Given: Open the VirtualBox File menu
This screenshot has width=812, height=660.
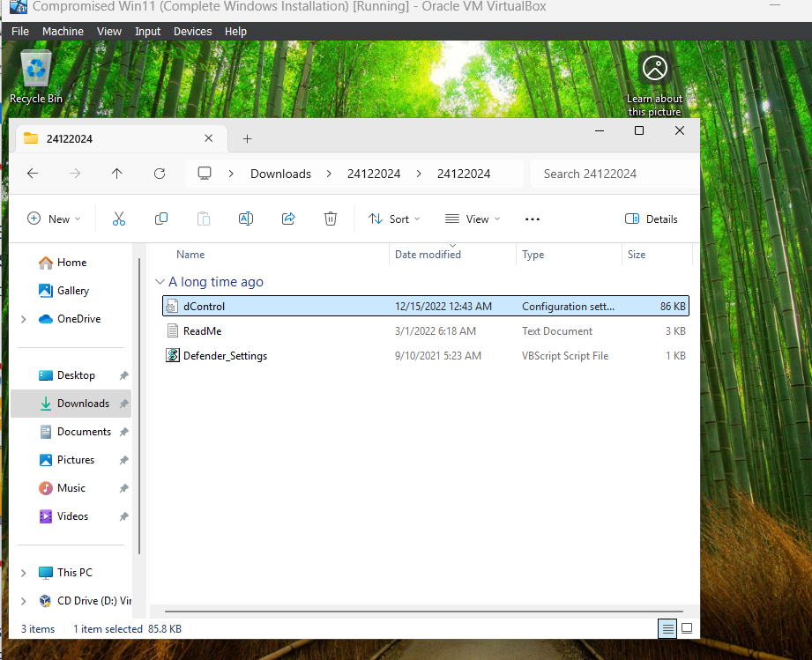Looking at the screenshot, I should pos(20,32).
